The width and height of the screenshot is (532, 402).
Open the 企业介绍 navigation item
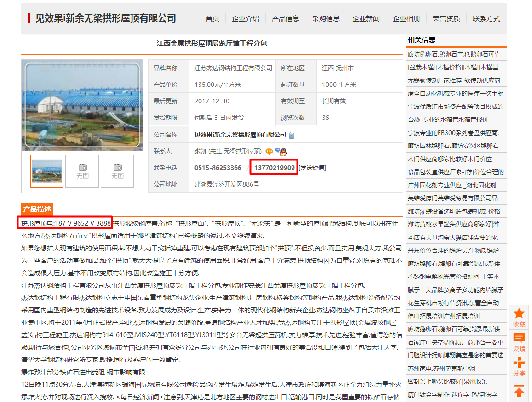pyautogui.click(x=246, y=19)
